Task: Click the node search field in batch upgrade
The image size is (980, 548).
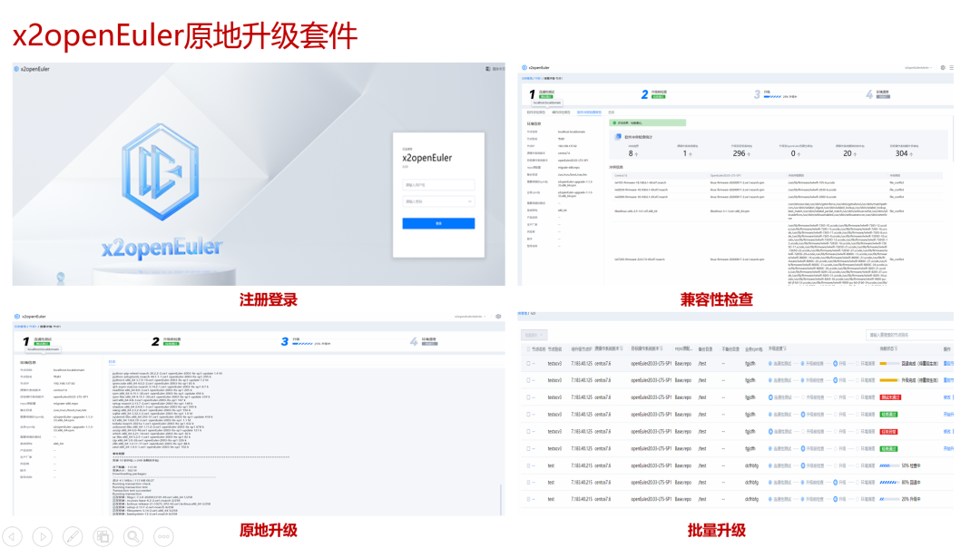Action: (909, 335)
